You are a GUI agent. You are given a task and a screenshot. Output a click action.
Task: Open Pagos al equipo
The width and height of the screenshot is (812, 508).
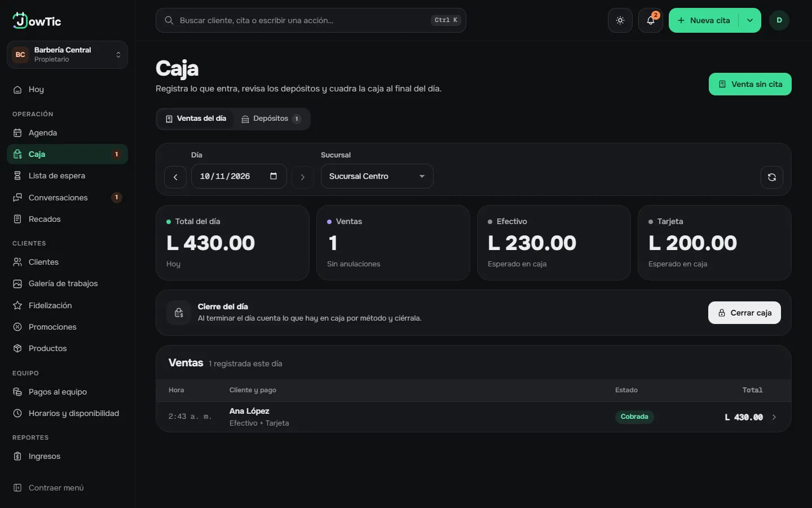coord(67,392)
